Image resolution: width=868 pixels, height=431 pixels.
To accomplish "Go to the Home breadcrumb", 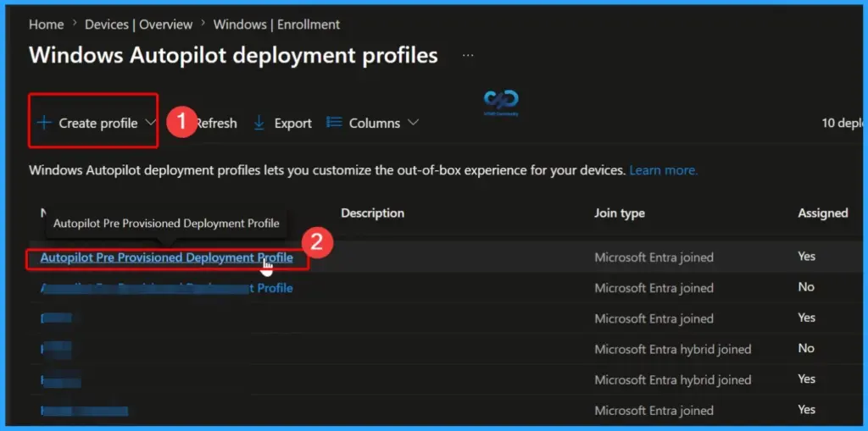I will pyautogui.click(x=46, y=25).
